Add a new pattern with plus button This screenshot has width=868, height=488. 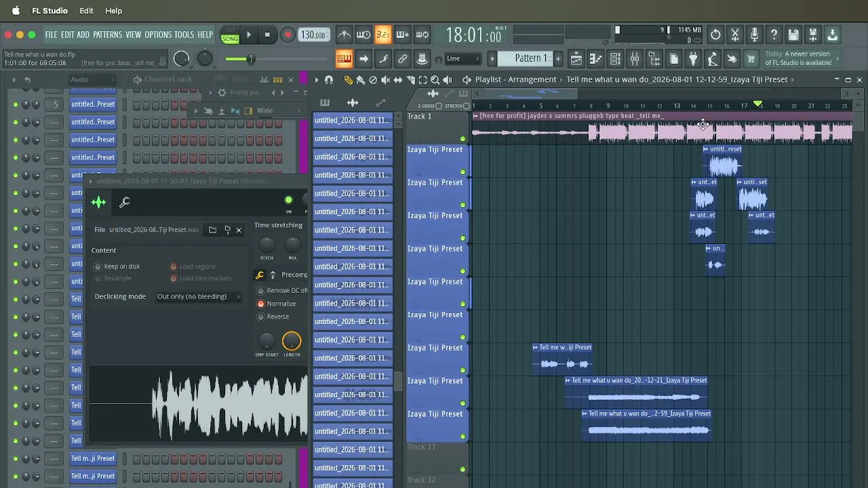click(x=558, y=59)
